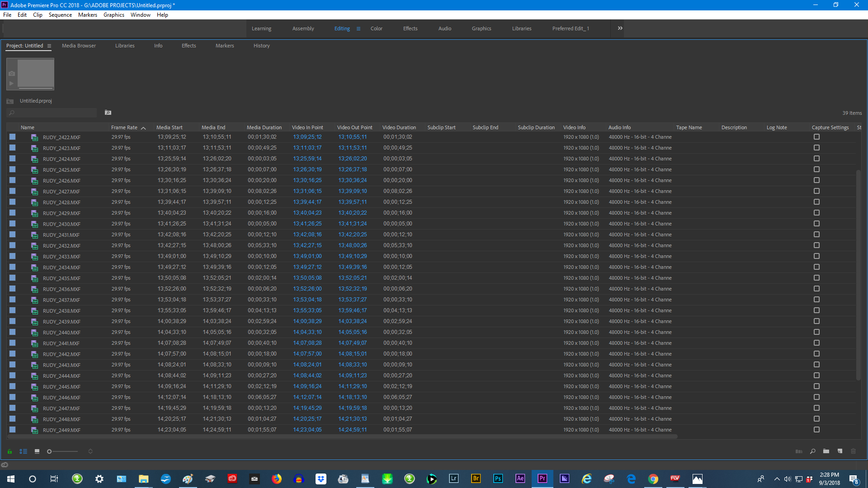Viewport: 868px width, 488px height.
Task: Click Automate to Sequence icon
Action: pyautogui.click(x=799, y=451)
